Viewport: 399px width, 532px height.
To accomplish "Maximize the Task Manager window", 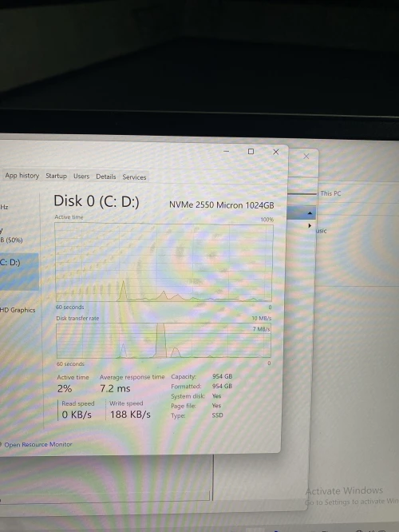I will [x=251, y=151].
